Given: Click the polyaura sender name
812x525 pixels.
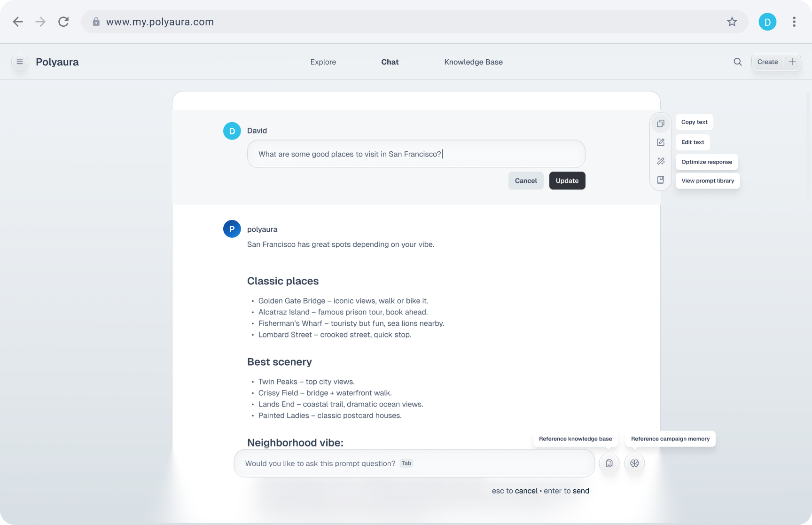Looking at the screenshot, I should 262,229.
